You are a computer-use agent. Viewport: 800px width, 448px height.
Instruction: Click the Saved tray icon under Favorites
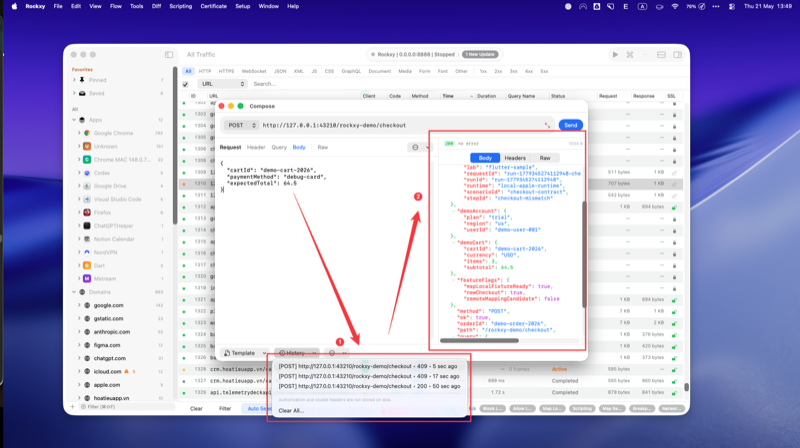[82, 93]
